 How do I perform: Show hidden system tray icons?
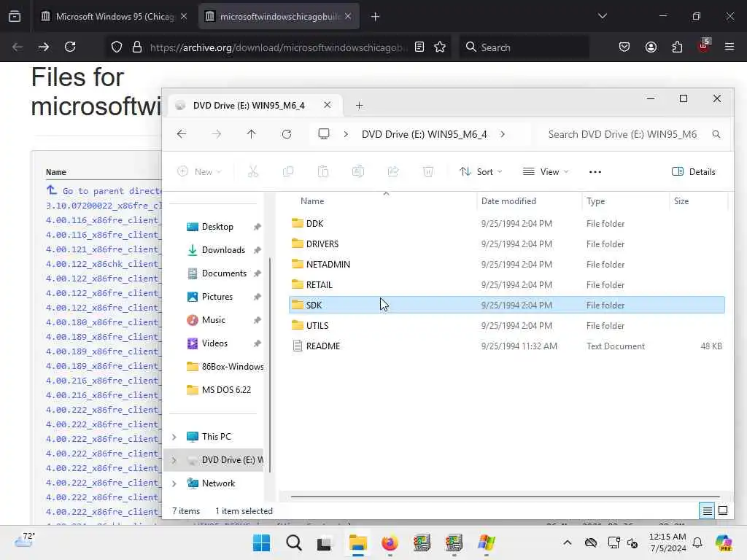(567, 542)
